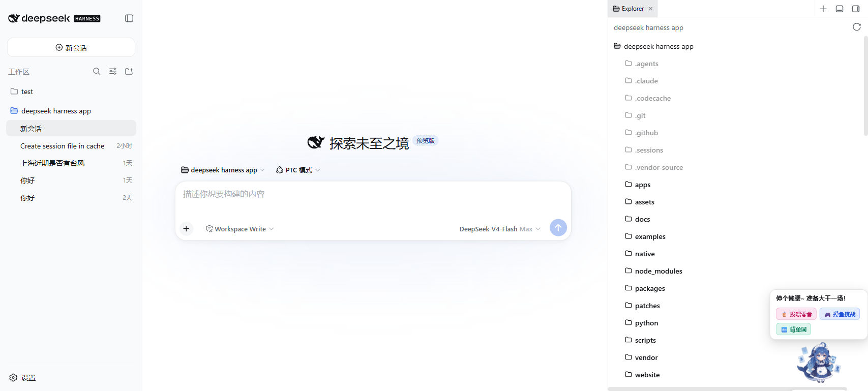This screenshot has width=868, height=391.
Task: Toggle the right side panel icon
Action: (856, 9)
